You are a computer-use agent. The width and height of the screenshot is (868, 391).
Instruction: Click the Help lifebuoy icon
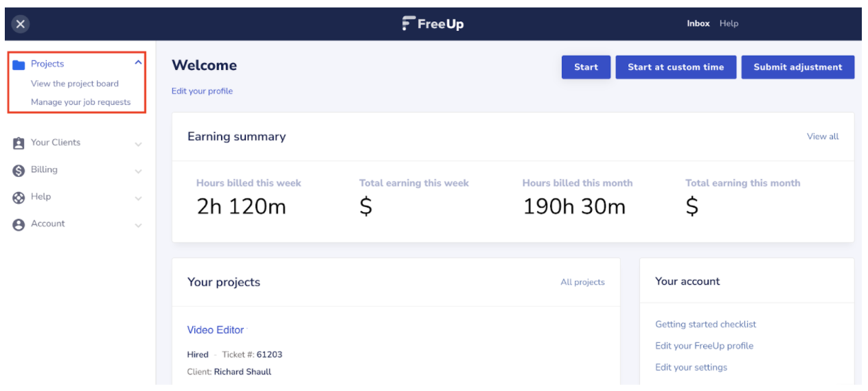(x=19, y=198)
